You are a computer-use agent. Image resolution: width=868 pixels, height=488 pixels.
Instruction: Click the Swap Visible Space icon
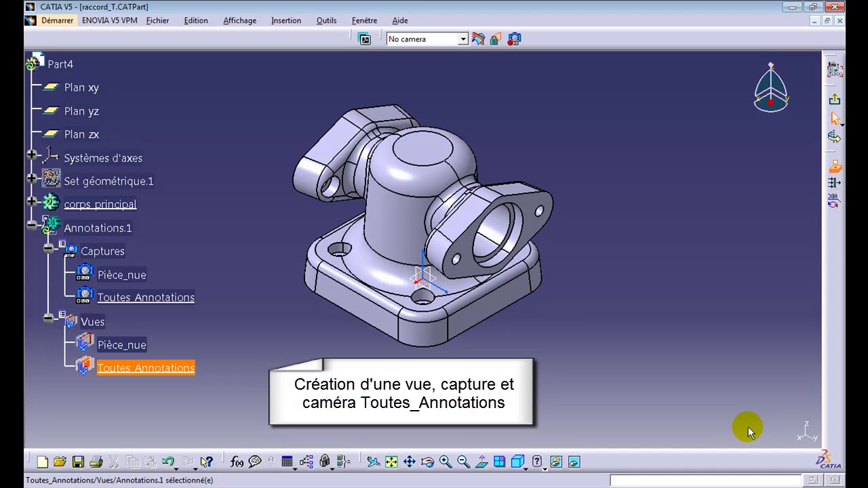coord(574,462)
